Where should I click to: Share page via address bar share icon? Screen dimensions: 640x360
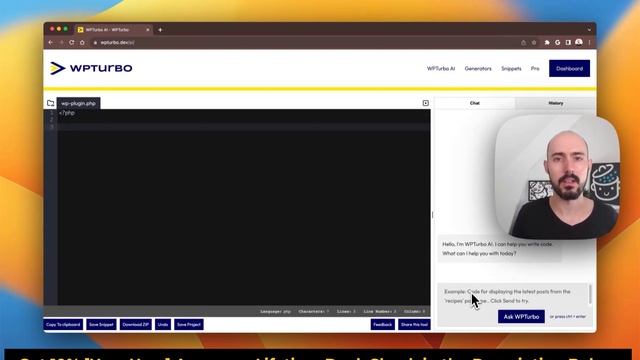(x=523, y=42)
